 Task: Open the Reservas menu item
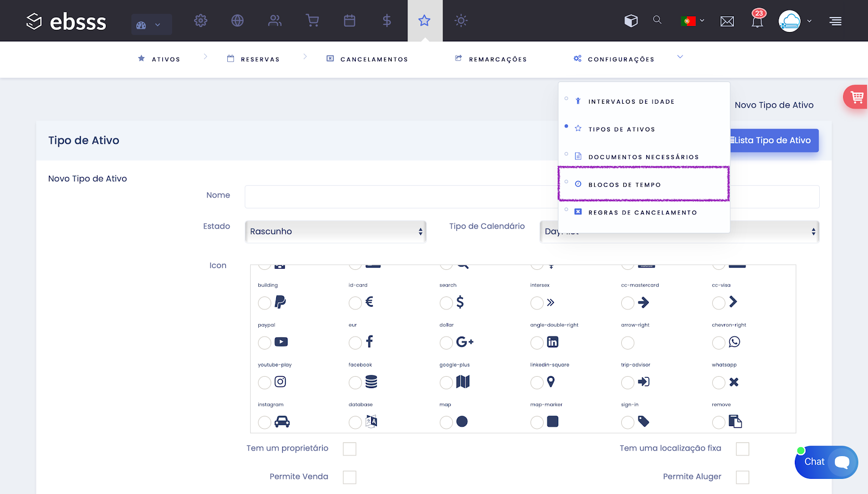tap(253, 59)
